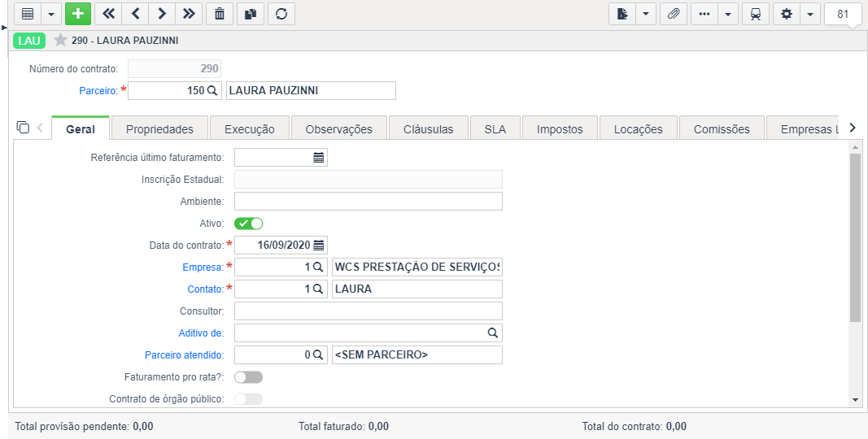868x439 pixels.
Task: Switch to the Execução tab
Action: (249, 128)
